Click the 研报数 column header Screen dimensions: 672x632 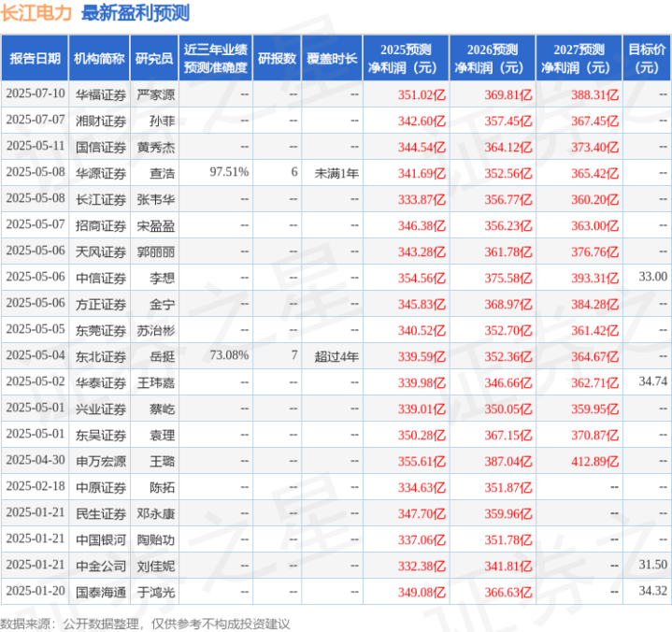(x=277, y=58)
